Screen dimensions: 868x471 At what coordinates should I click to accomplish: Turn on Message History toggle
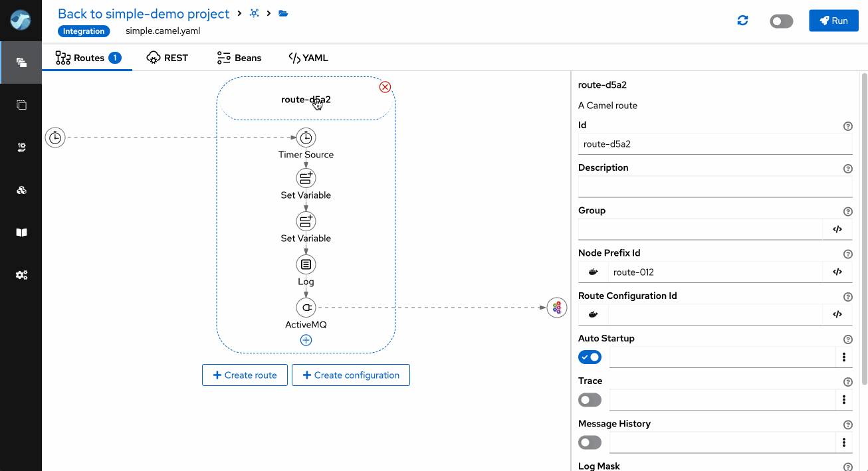click(590, 442)
